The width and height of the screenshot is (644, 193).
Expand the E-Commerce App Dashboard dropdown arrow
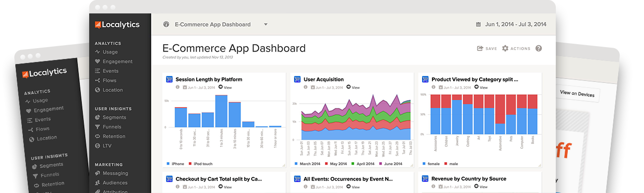(266, 24)
